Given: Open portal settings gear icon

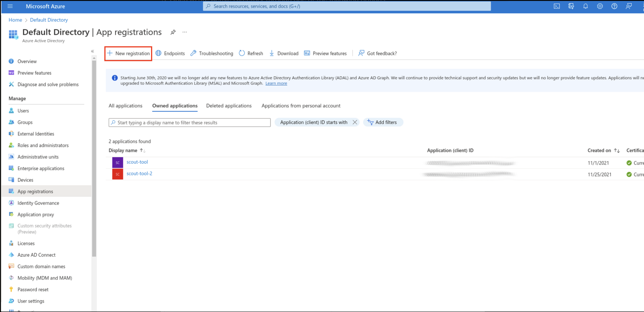Looking at the screenshot, I should (600, 6).
